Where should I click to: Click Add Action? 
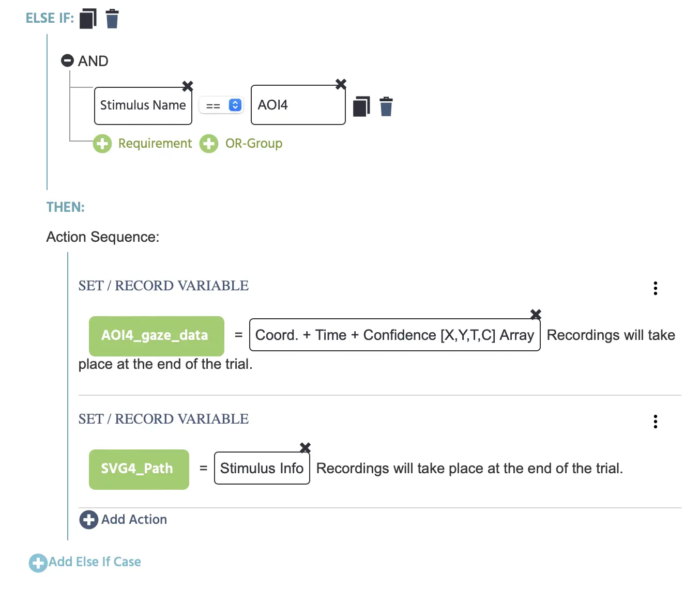pyautogui.click(x=124, y=520)
